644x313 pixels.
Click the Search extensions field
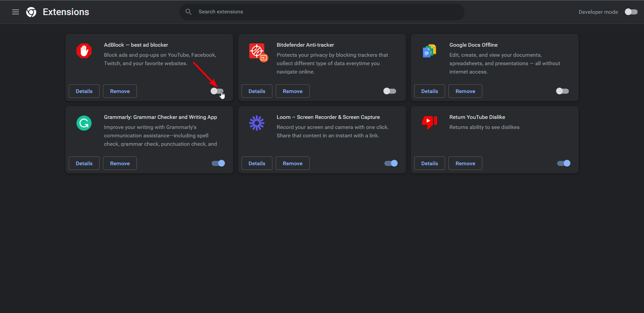322,12
